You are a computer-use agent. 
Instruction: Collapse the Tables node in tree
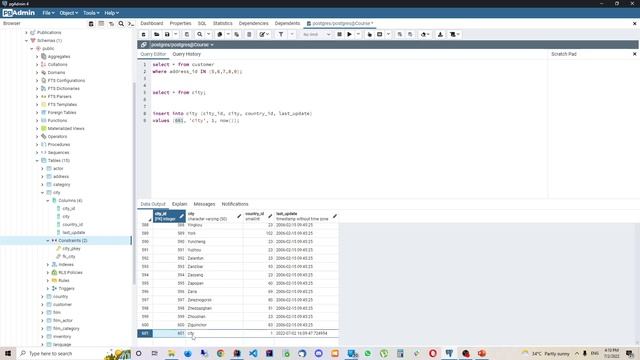tap(37, 161)
